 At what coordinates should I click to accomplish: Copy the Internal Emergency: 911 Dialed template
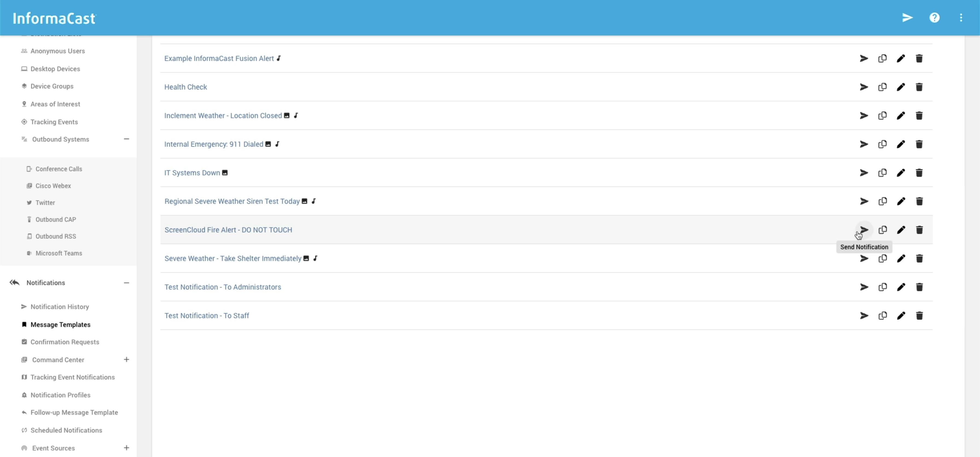[x=882, y=144]
